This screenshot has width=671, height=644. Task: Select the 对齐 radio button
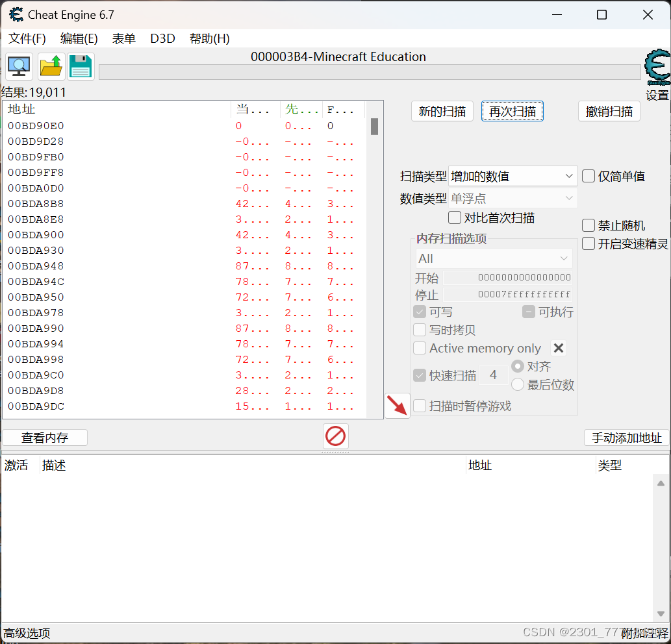pos(518,366)
